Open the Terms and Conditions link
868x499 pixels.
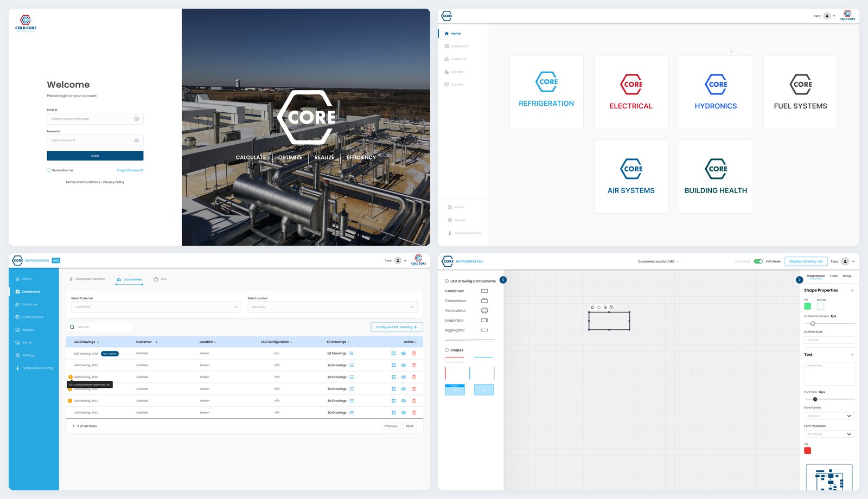[82, 182]
